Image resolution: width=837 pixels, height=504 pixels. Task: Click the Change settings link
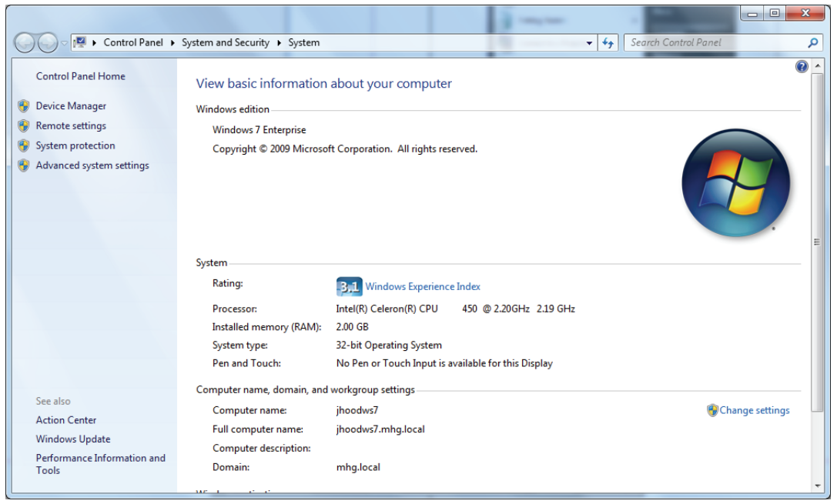pyautogui.click(x=754, y=411)
